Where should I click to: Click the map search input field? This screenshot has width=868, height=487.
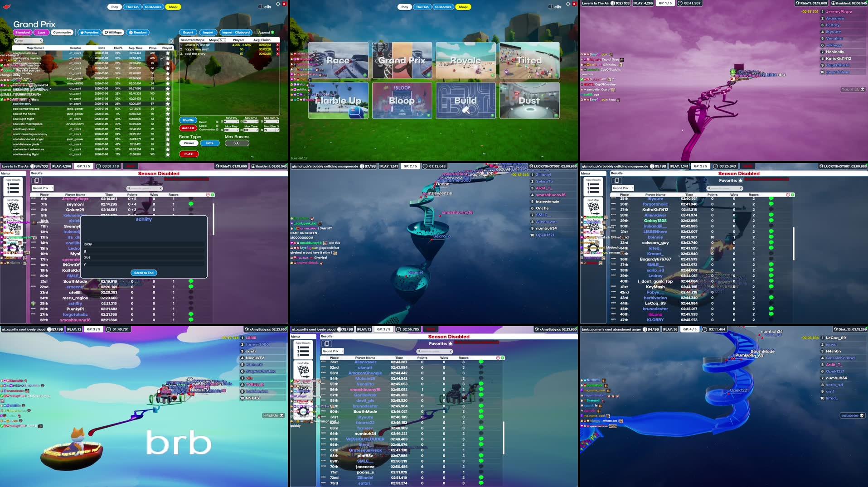[27, 41]
